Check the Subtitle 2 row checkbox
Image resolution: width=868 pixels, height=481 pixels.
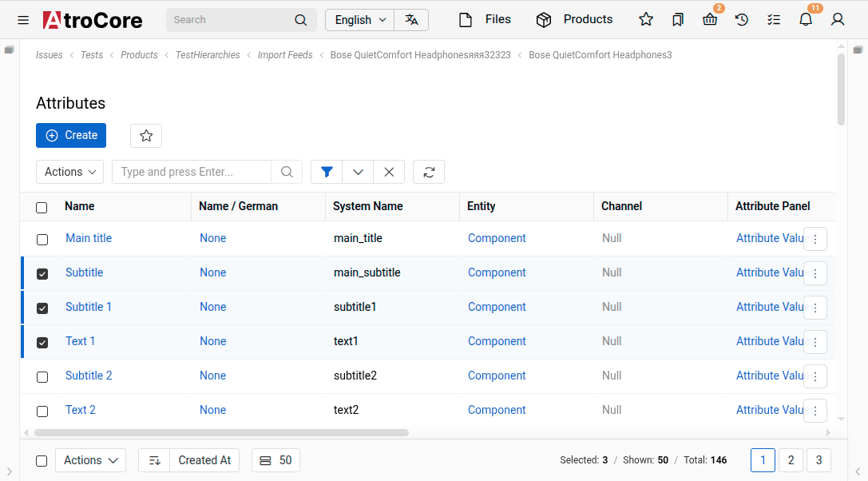[x=42, y=377]
